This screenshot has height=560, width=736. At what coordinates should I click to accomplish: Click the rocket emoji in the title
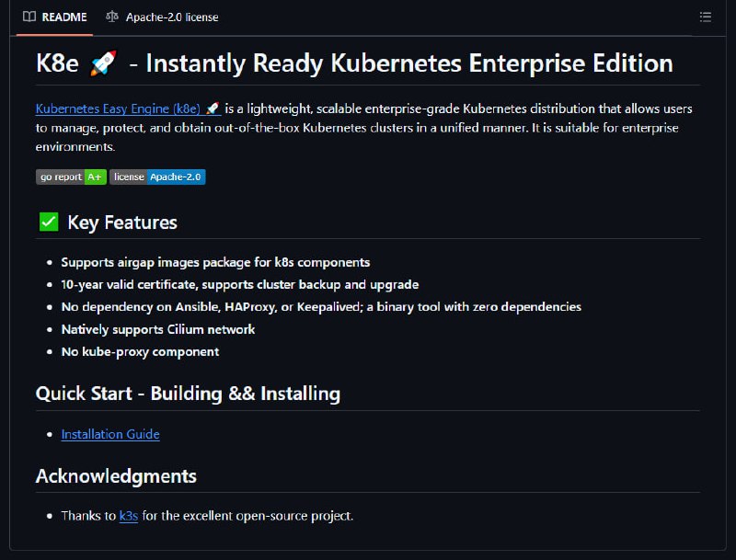(103, 63)
